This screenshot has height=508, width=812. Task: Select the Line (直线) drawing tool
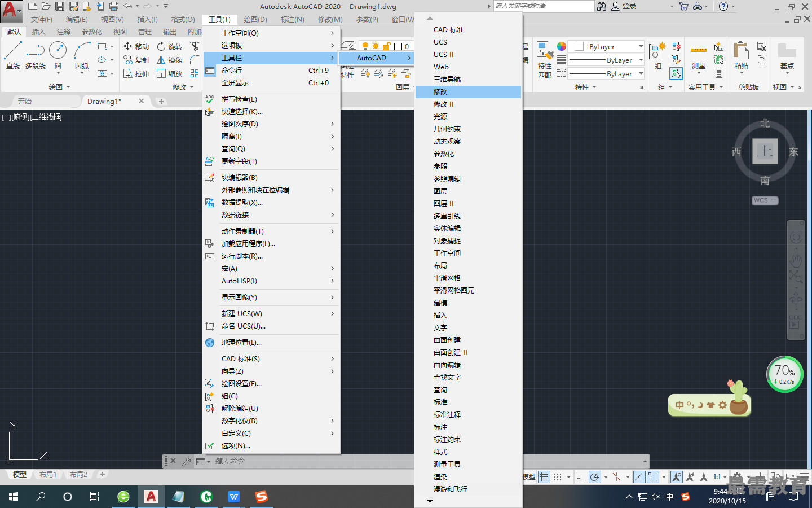pos(13,56)
